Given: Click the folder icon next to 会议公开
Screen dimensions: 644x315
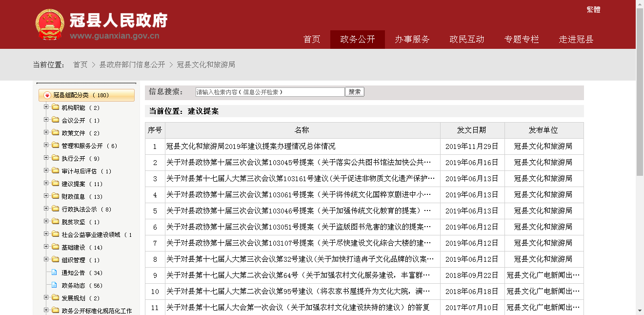Looking at the screenshot, I should [55, 120].
